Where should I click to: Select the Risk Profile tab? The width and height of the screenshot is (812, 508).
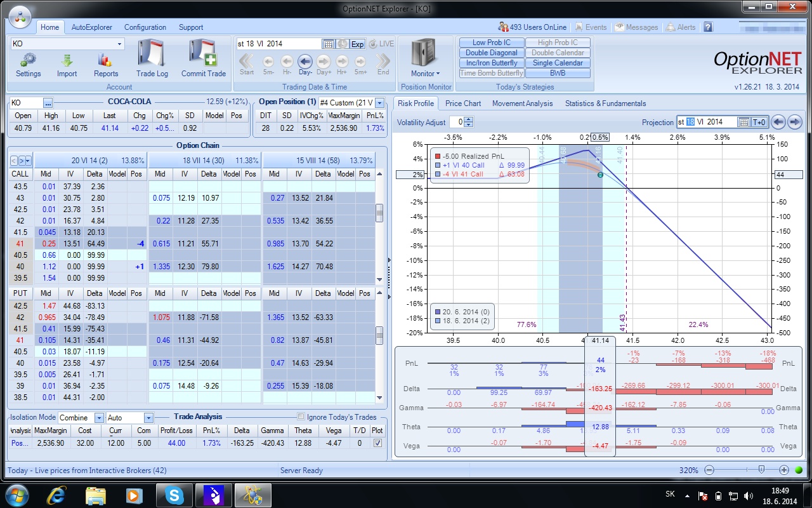tap(416, 104)
